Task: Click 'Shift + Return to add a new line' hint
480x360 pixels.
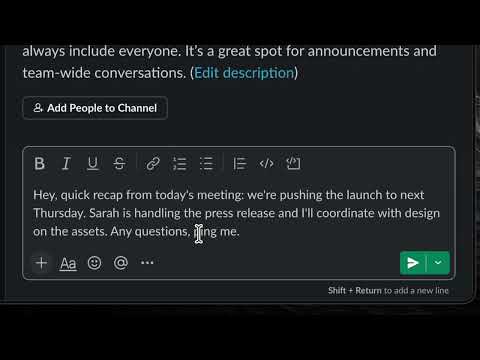Action: [388, 291]
